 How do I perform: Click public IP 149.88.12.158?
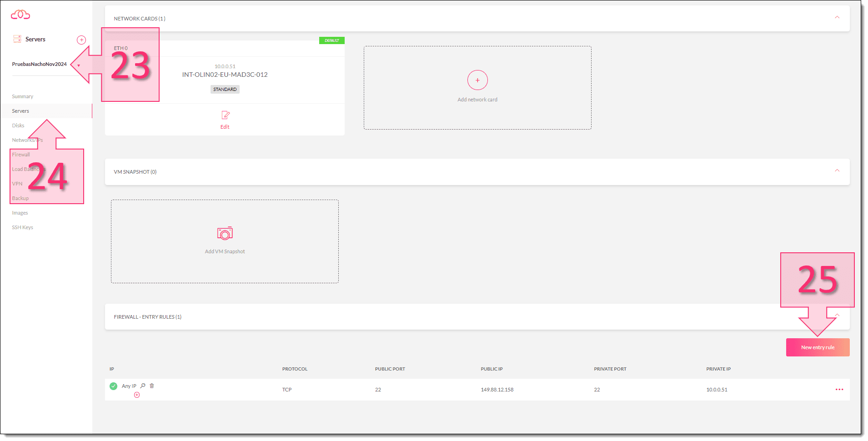[x=497, y=390]
